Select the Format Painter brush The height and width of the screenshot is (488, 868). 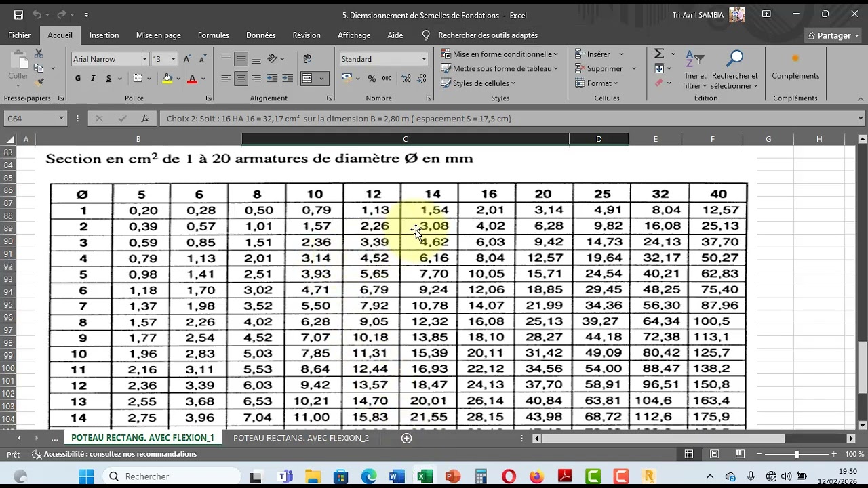click(x=39, y=82)
